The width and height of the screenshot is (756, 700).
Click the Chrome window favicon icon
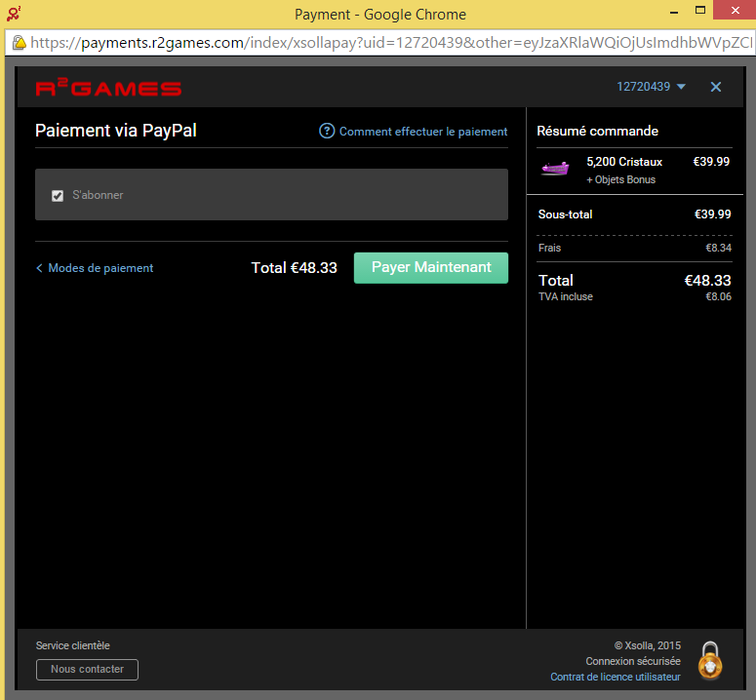tap(13, 14)
